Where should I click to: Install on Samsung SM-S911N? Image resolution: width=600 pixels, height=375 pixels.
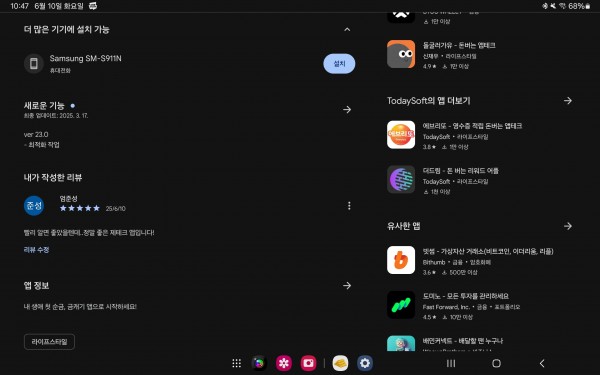[x=339, y=64]
